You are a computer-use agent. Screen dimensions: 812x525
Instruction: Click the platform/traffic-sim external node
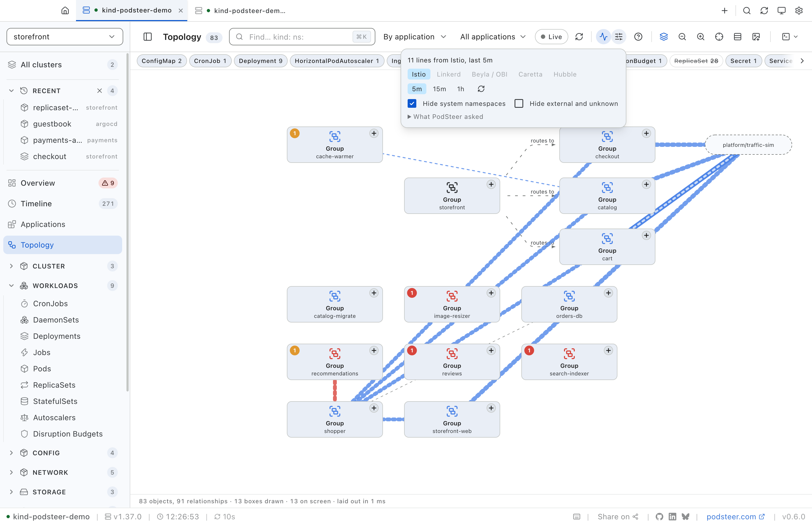tap(748, 145)
